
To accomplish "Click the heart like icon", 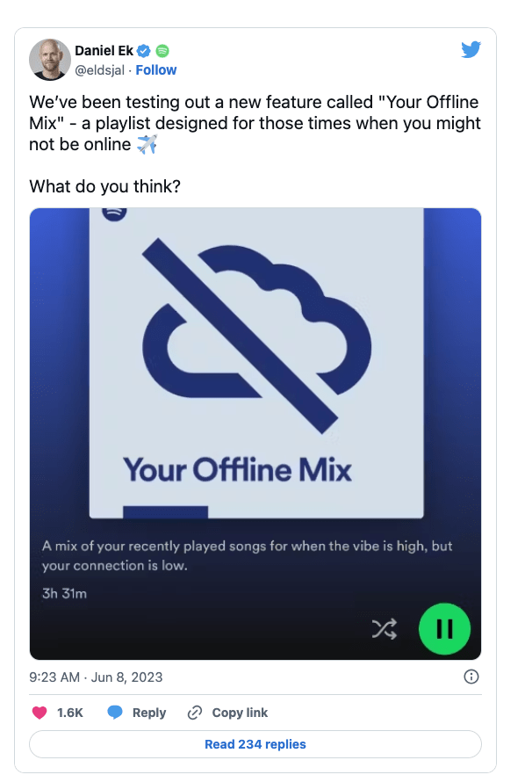I will point(40,713).
